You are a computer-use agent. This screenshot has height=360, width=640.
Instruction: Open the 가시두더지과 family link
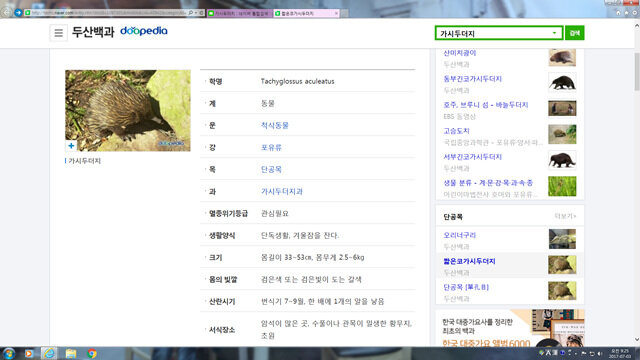[282, 191]
